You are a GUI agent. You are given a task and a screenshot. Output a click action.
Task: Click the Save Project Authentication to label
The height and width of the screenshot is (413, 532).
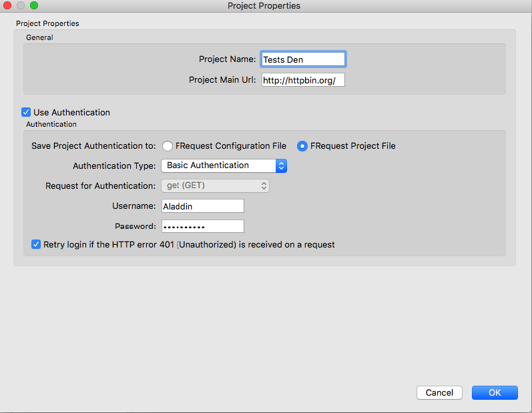click(93, 146)
